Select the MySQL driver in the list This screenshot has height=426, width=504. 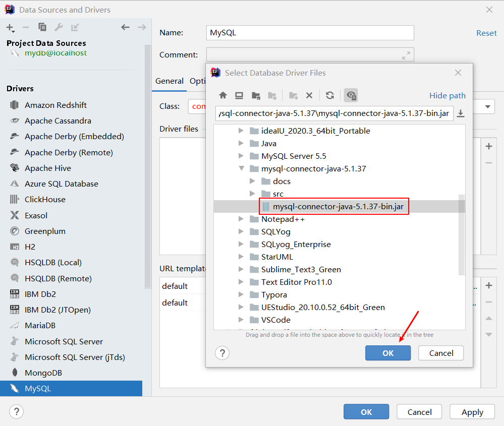tap(71, 388)
